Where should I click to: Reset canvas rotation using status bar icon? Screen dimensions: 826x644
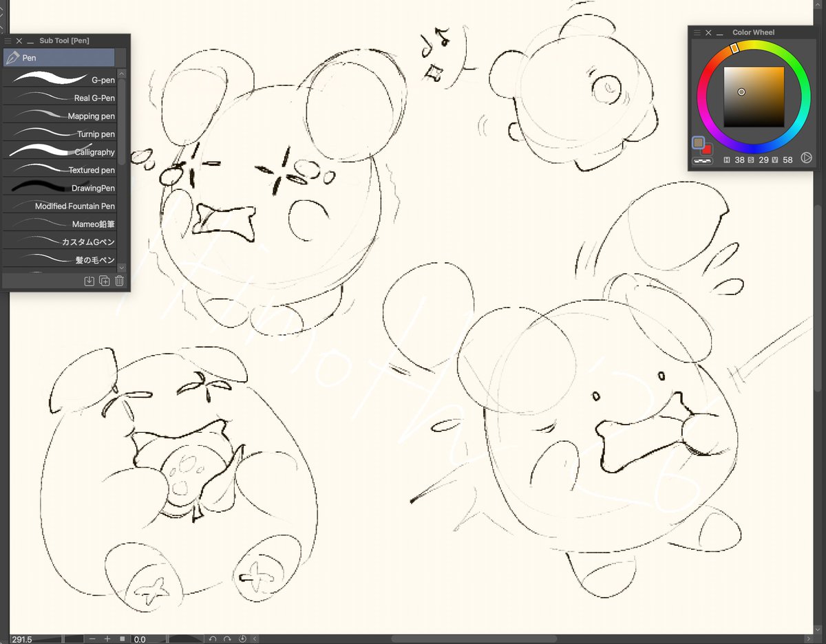(x=242, y=639)
